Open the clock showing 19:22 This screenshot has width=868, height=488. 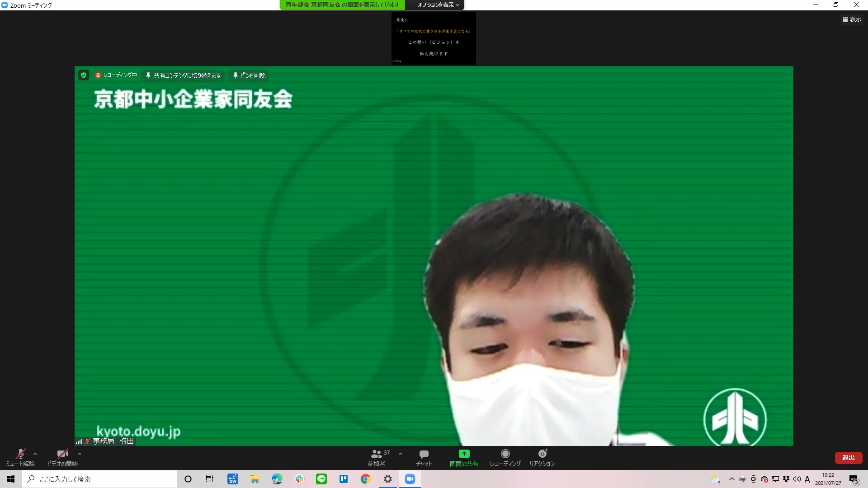point(828,479)
